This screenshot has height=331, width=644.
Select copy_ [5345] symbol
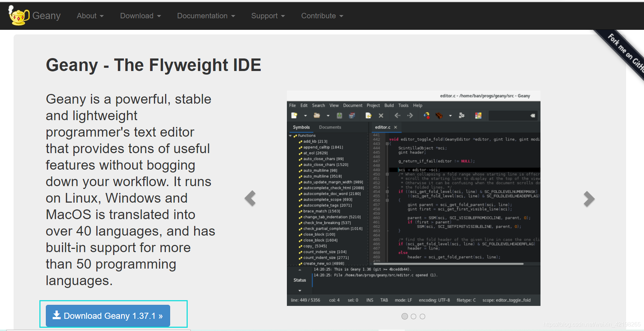[314, 246]
